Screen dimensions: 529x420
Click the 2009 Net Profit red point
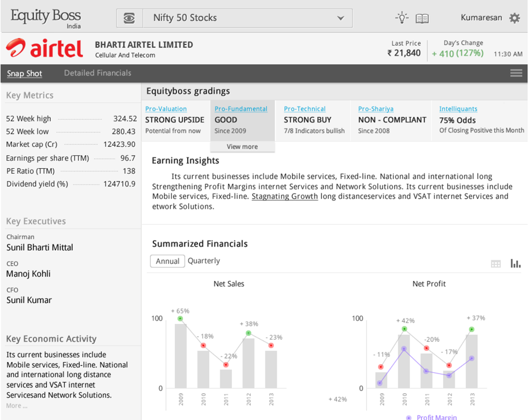(x=381, y=367)
